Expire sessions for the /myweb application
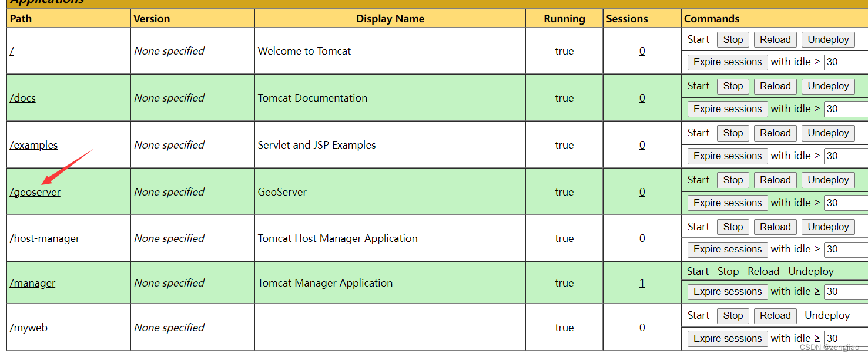 point(728,338)
